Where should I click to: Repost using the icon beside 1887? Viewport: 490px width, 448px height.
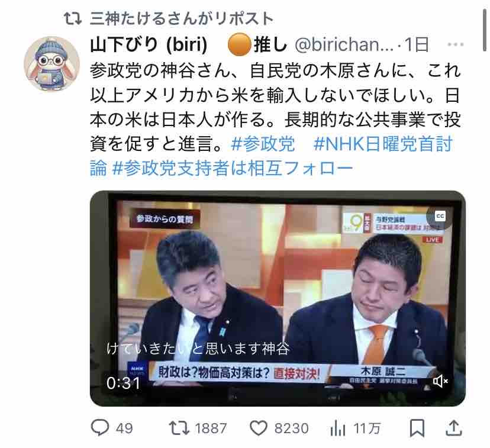point(179,428)
